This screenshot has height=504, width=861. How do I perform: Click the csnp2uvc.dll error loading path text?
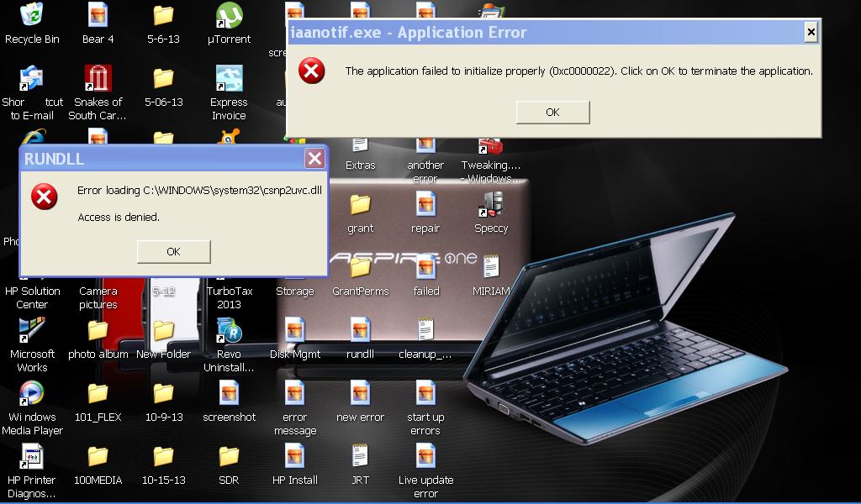pyautogui.click(x=199, y=191)
